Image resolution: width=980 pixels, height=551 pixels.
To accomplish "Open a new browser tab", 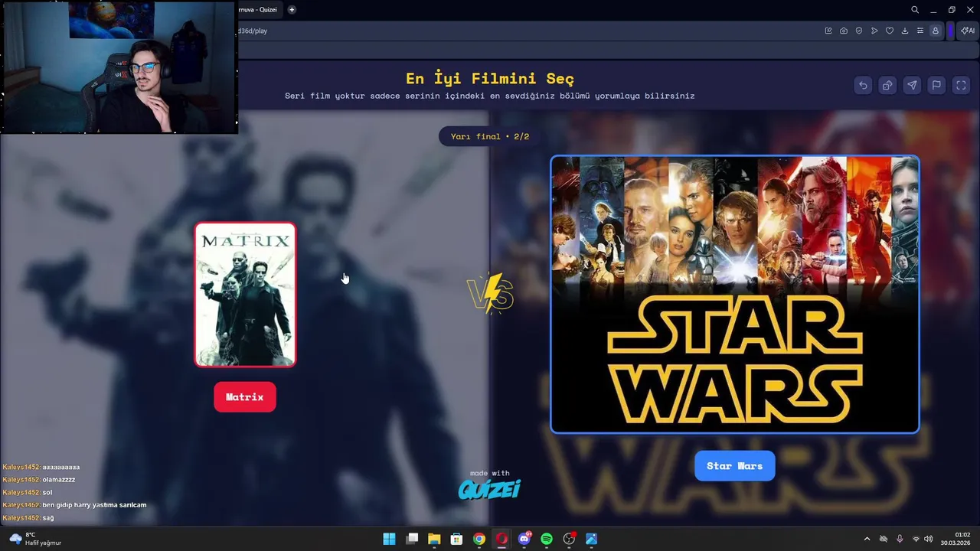I will (292, 10).
